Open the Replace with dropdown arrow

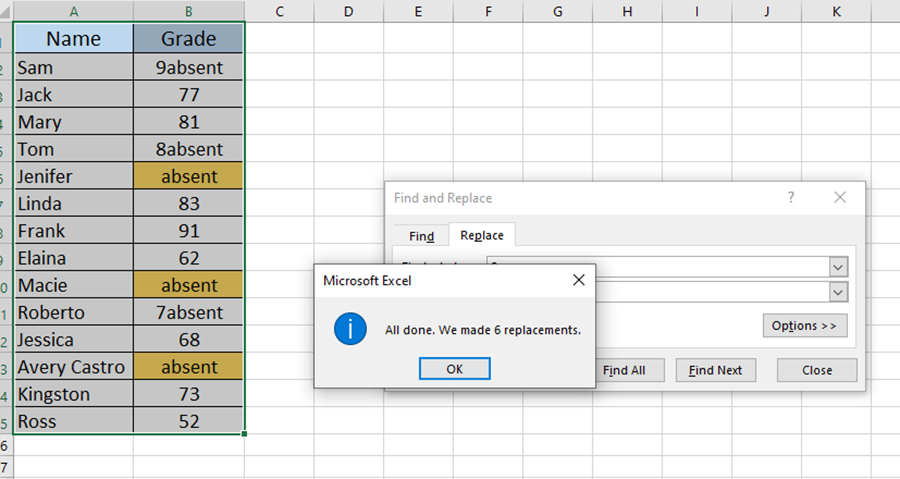[838, 292]
